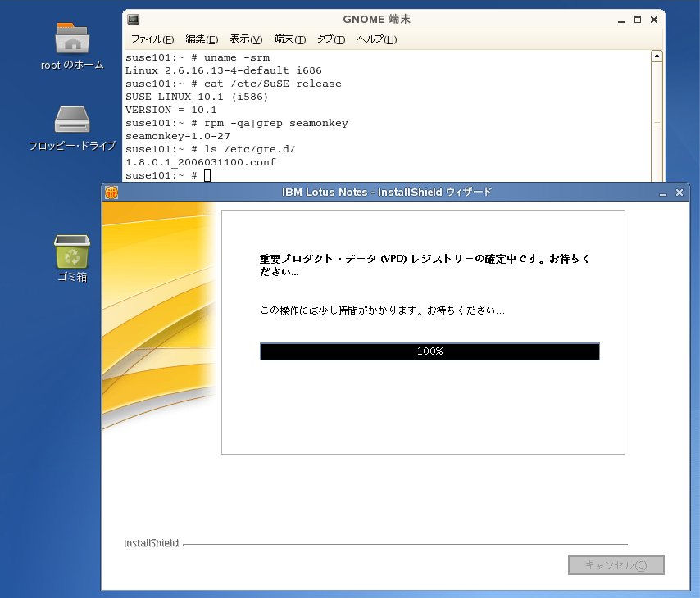Minimize the InstallShield wizard window
The height and width of the screenshot is (598, 700).
663,193
